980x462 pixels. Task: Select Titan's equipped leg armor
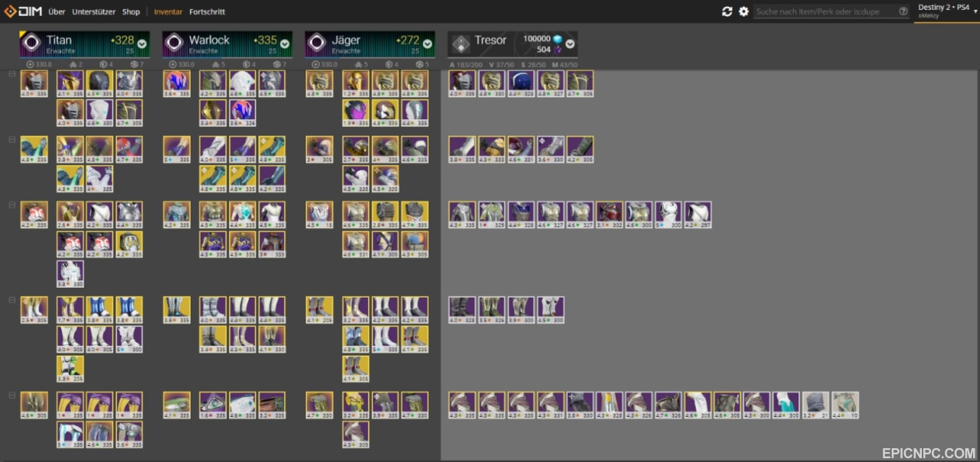click(x=34, y=311)
